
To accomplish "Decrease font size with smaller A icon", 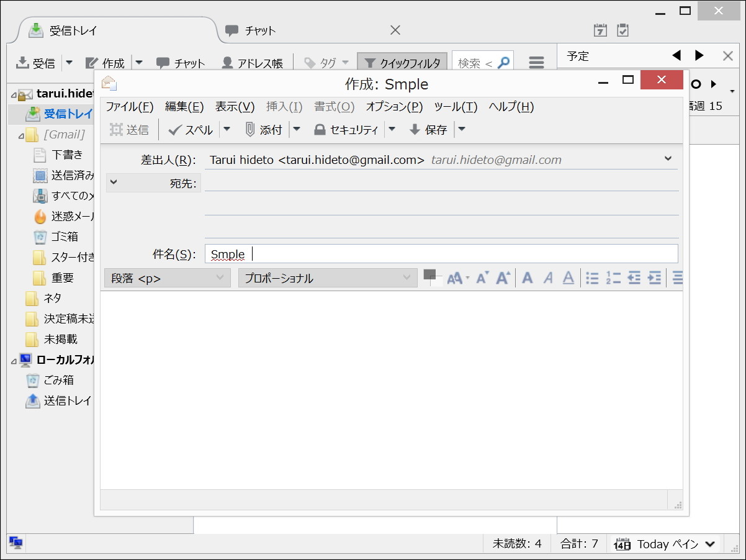I will click(482, 278).
